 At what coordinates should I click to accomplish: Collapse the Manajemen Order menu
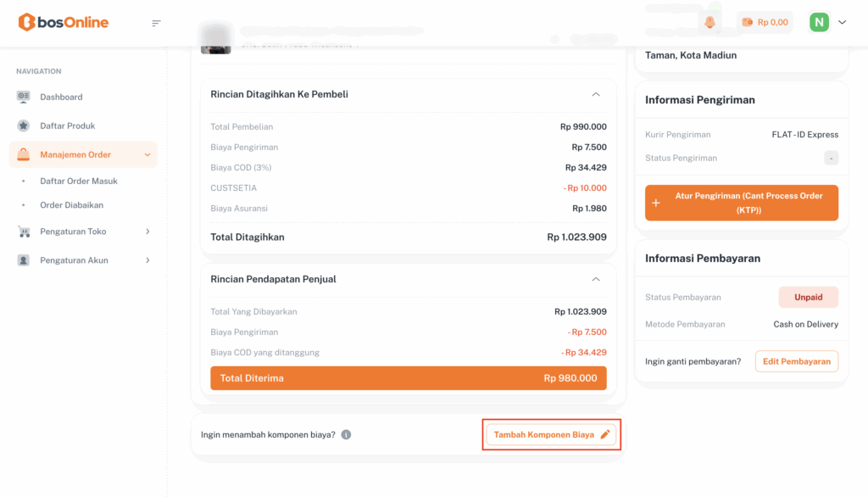147,154
